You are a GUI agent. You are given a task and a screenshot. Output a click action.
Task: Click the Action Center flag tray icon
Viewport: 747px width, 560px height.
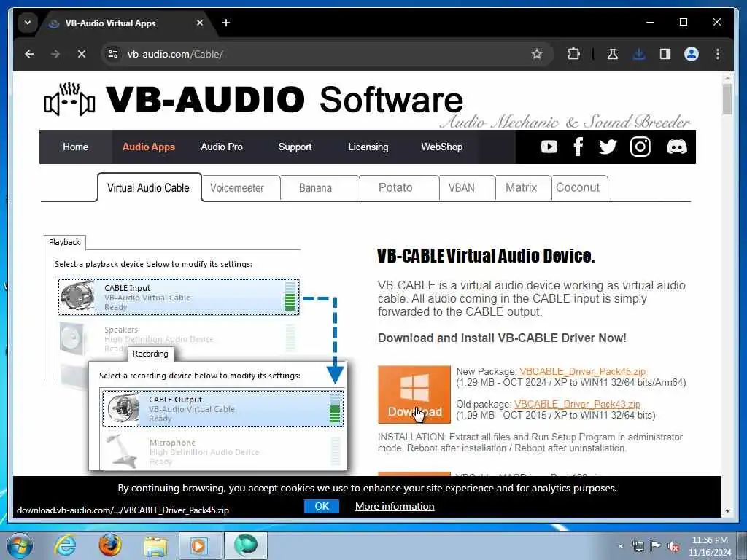656,546
